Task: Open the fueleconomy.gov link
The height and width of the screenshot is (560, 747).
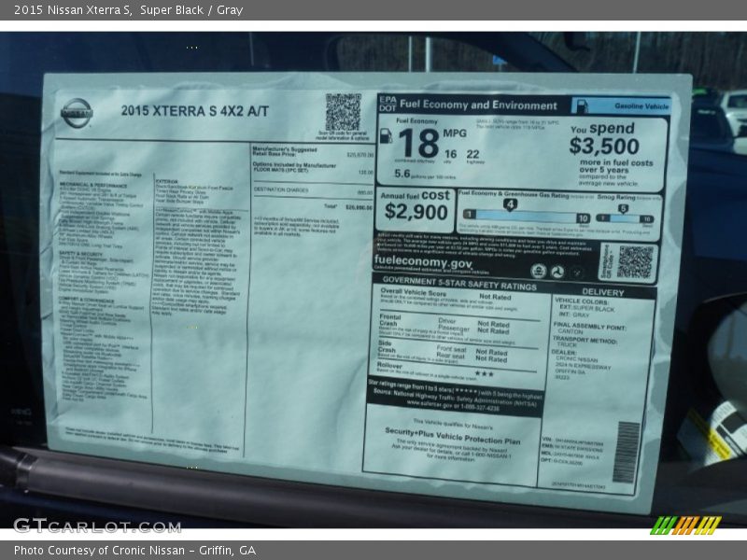Action: 423,261
